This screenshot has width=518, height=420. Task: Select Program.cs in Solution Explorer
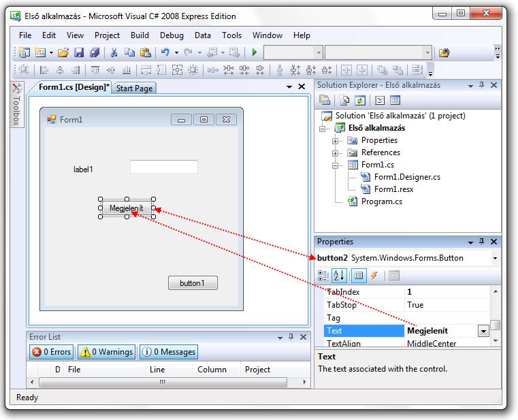(x=382, y=201)
